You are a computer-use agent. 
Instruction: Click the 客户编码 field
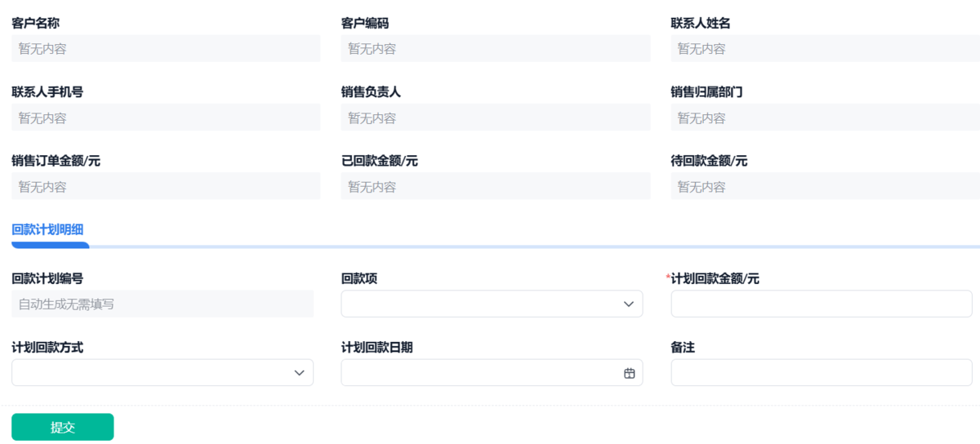pyautogui.click(x=496, y=49)
